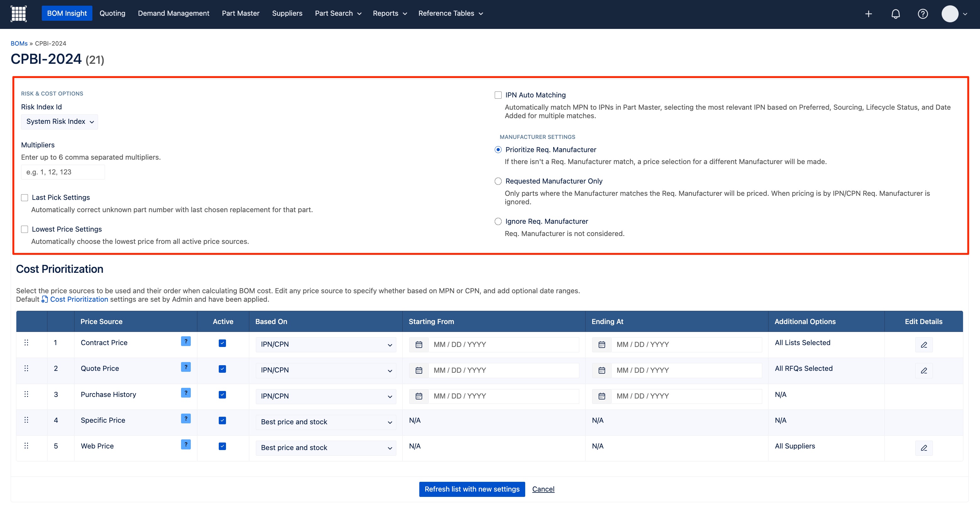Grab drag handle for Purchase History row
The height and width of the screenshot is (506, 980).
(26, 394)
